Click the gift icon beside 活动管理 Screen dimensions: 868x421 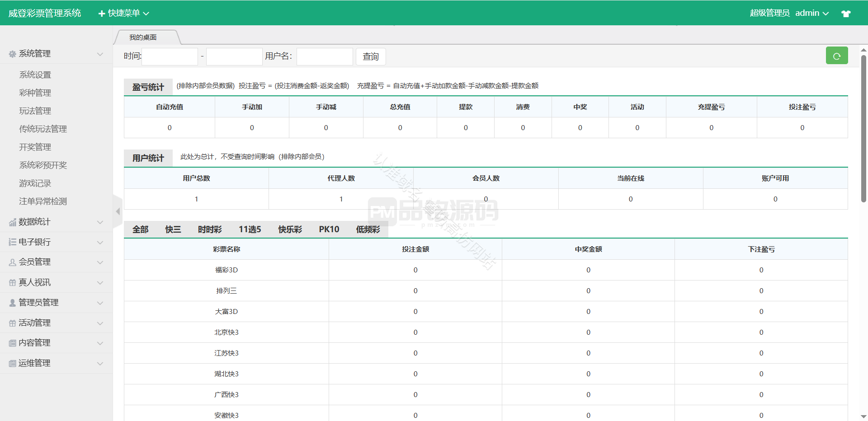pyautogui.click(x=13, y=323)
